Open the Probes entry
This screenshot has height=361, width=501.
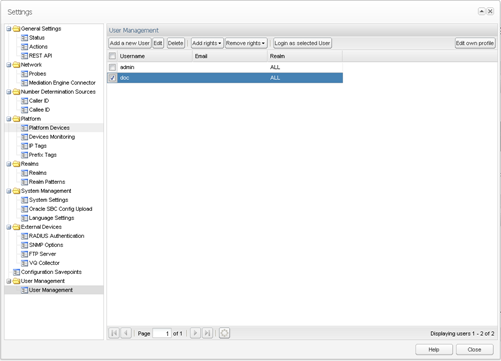tap(37, 74)
